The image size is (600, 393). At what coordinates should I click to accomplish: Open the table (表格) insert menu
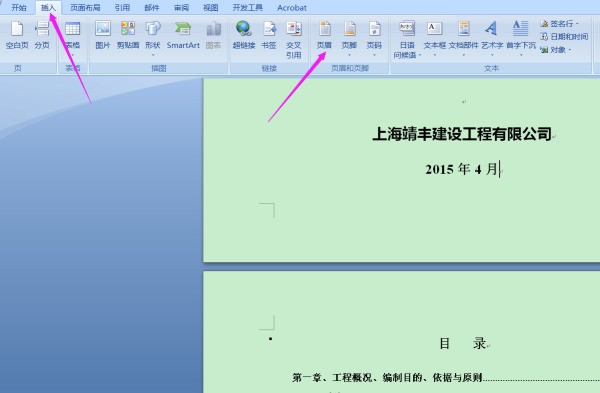tap(72, 38)
